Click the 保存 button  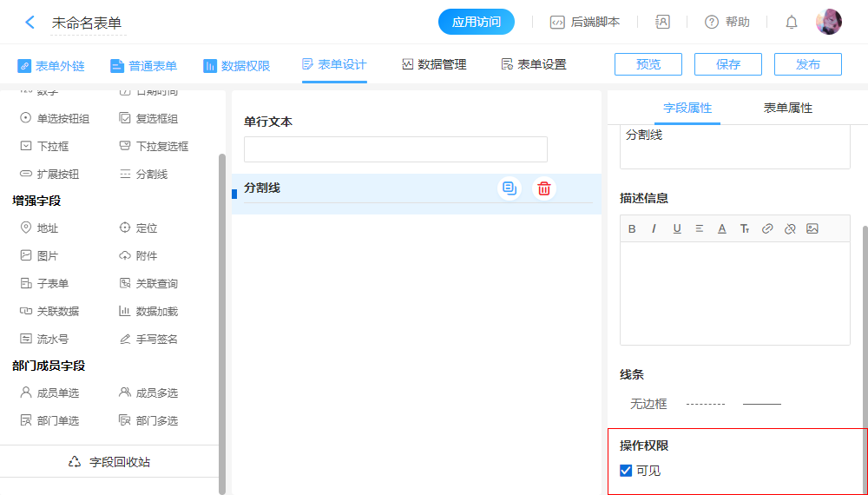728,64
